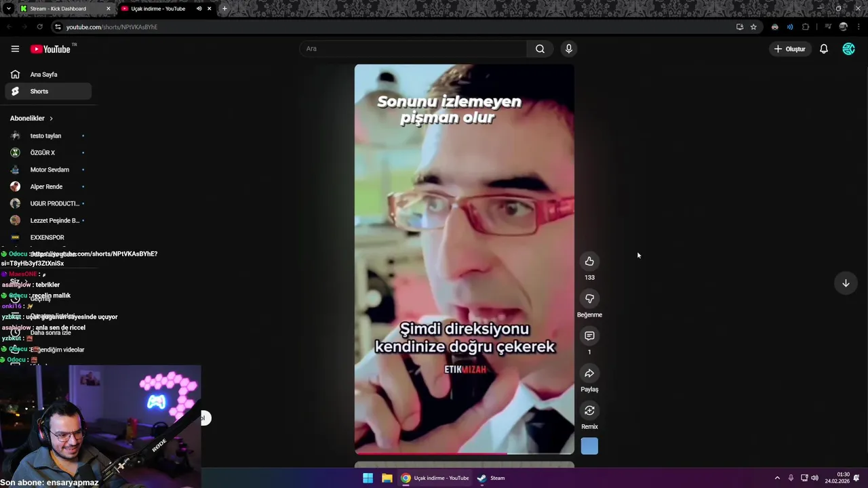Reload the page in browser toolbar
868x488 pixels.
[x=40, y=27]
